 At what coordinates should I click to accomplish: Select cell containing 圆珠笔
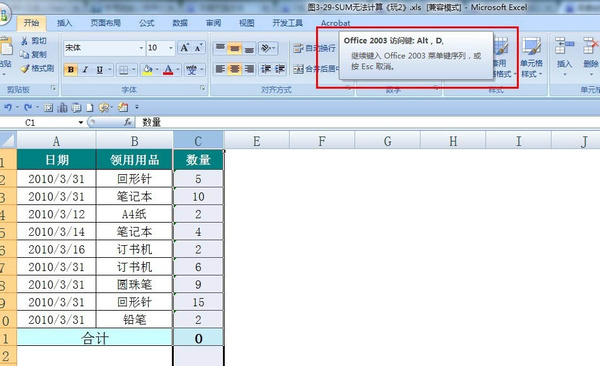134,284
